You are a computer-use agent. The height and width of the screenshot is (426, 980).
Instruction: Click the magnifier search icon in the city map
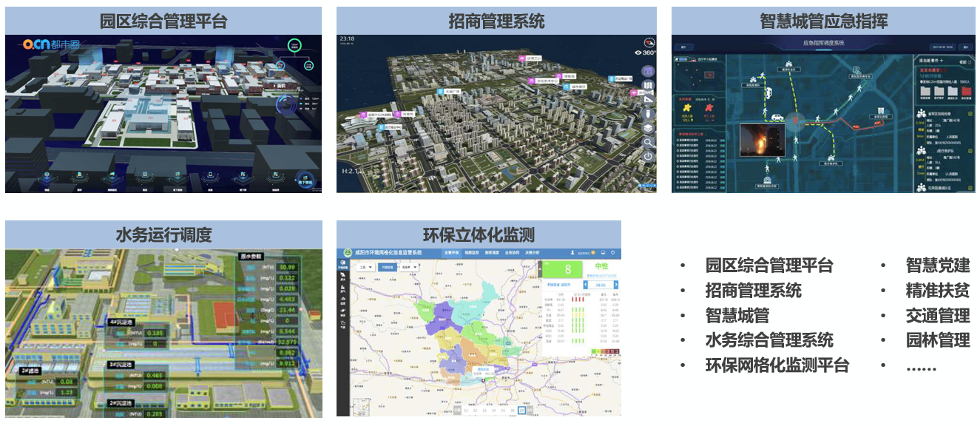coord(648,142)
